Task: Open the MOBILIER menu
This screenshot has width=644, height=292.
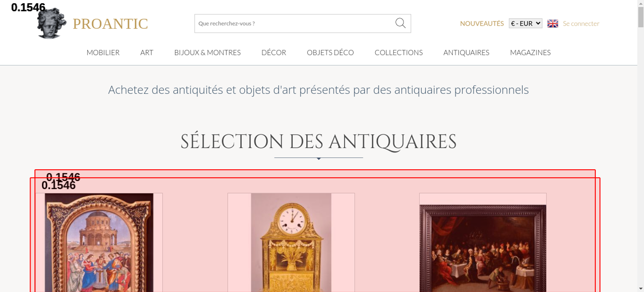Action: point(103,52)
